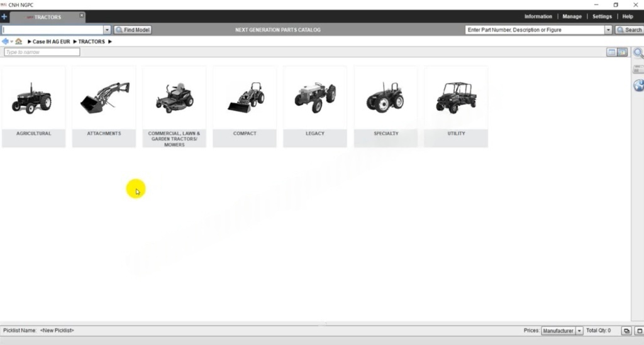
Task: Go back using the blue arrow icon
Action: (x=6, y=41)
